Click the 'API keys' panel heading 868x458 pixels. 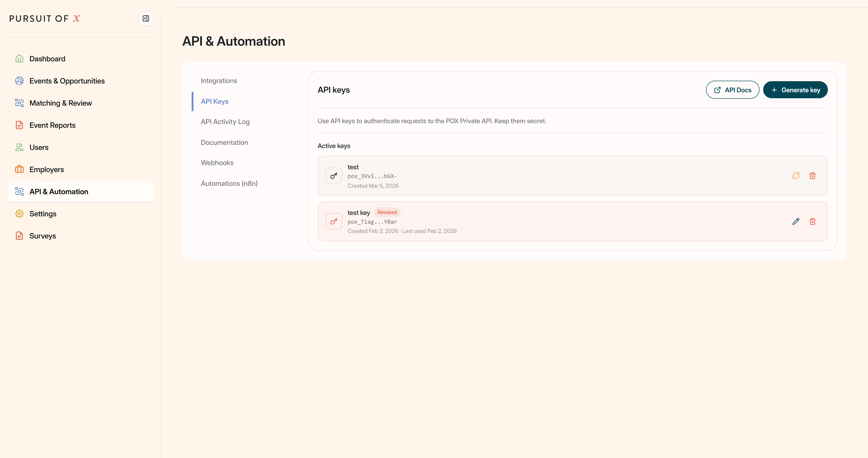[333, 90]
